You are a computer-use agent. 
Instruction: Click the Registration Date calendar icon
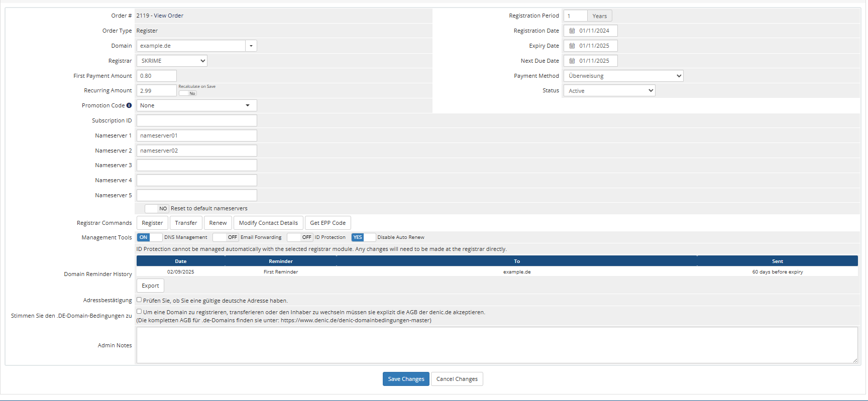click(572, 31)
